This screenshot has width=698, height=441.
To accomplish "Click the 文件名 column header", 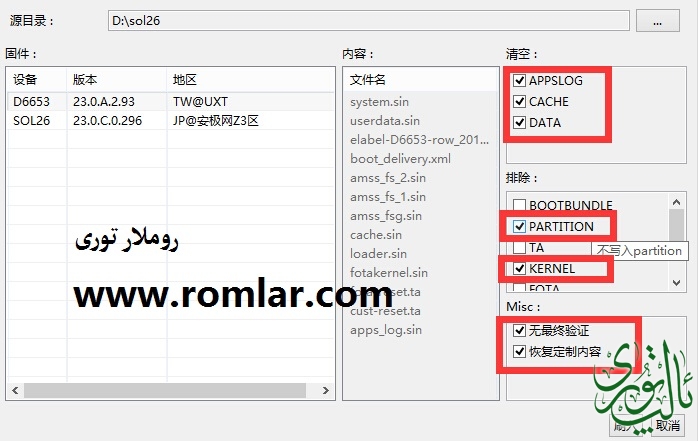I will coord(421,80).
